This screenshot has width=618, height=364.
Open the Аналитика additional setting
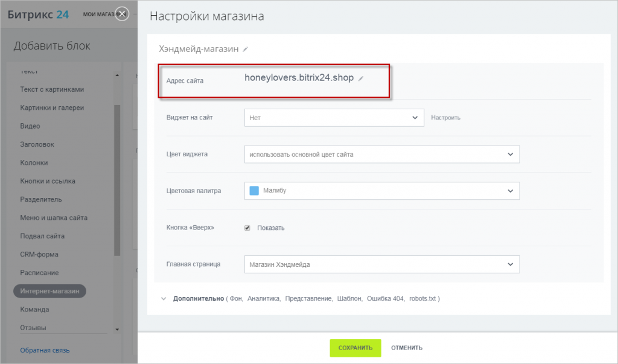point(263,299)
